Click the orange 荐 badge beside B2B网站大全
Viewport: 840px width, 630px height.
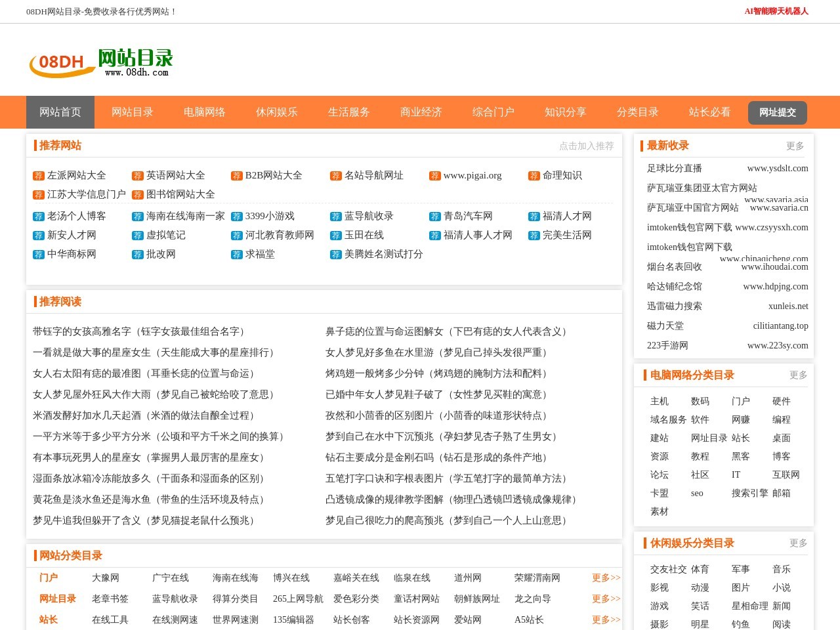(x=237, y=176)
